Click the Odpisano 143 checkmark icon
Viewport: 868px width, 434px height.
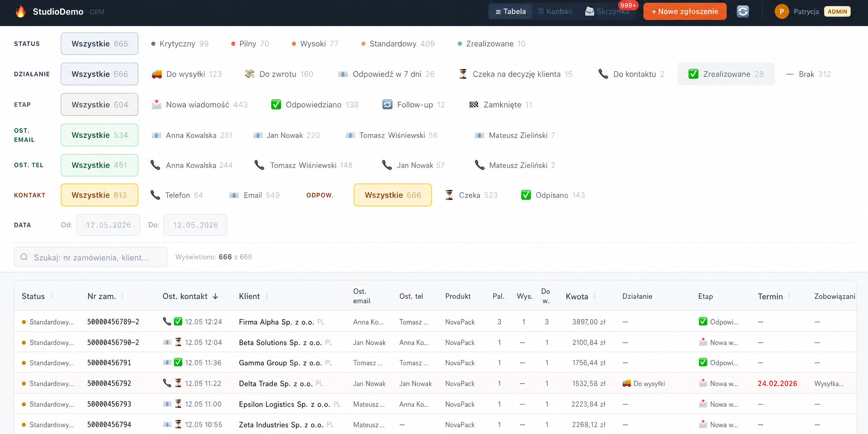point(526,195)
